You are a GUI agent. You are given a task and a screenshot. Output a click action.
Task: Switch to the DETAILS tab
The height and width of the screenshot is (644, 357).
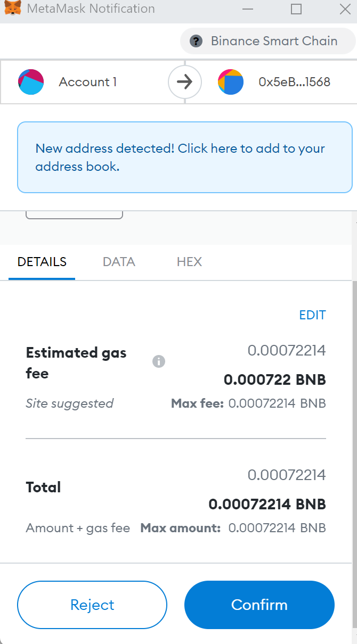[x=42, y=262]
